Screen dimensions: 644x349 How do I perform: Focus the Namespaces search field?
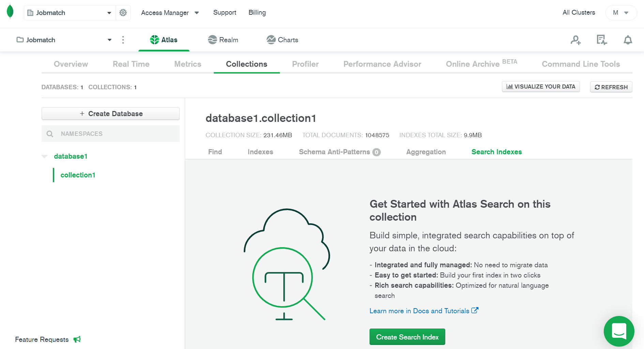[x=110, y=134]
